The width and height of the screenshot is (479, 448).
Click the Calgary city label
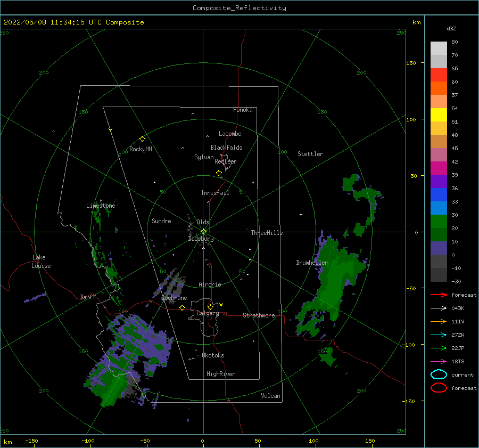(x=208, y=313)
